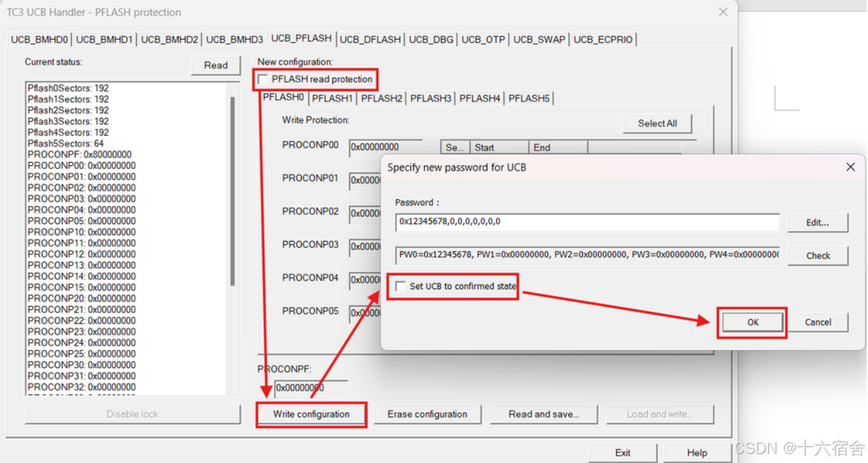Click the Select All button
This screenshot has height=463, width=868.
pos(657,123)
